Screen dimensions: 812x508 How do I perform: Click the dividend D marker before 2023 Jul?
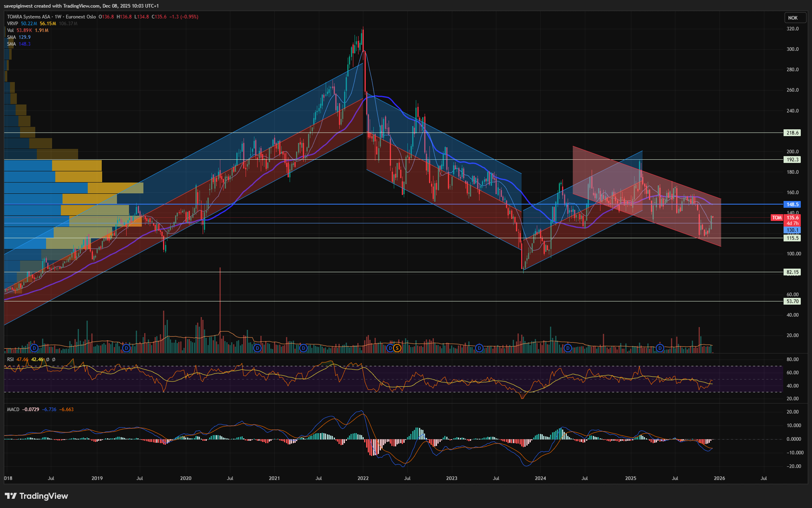479,348
